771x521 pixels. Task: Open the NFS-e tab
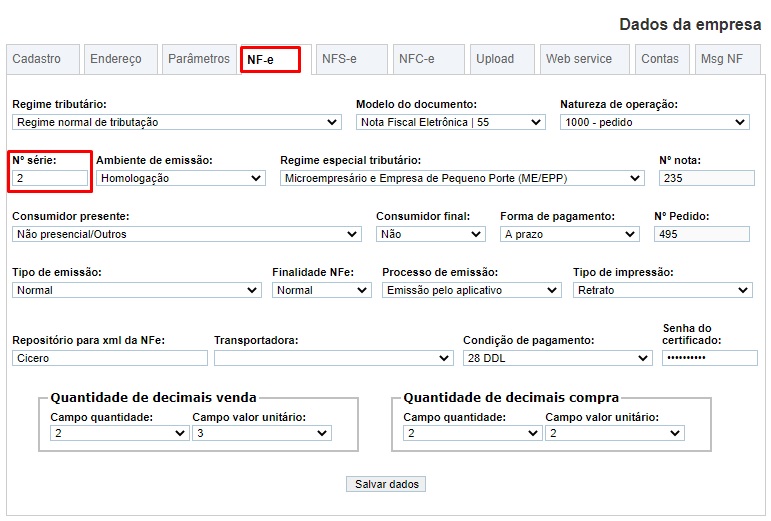point(352,59)
